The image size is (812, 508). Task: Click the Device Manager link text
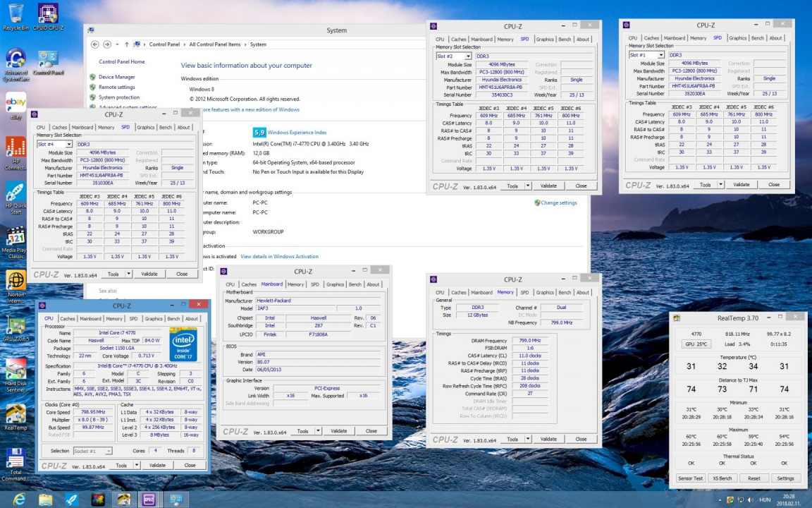click(x=116, y=77)
